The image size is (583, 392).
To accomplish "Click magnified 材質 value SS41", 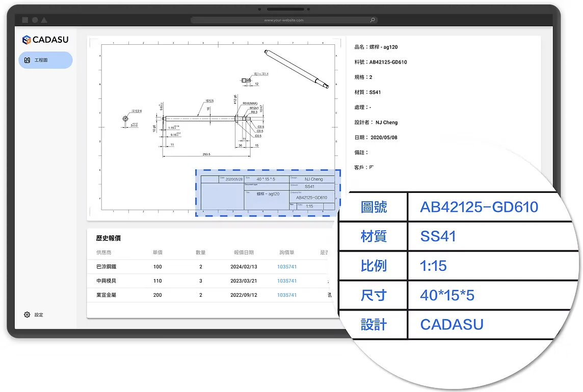I will (x=438, y=236).
